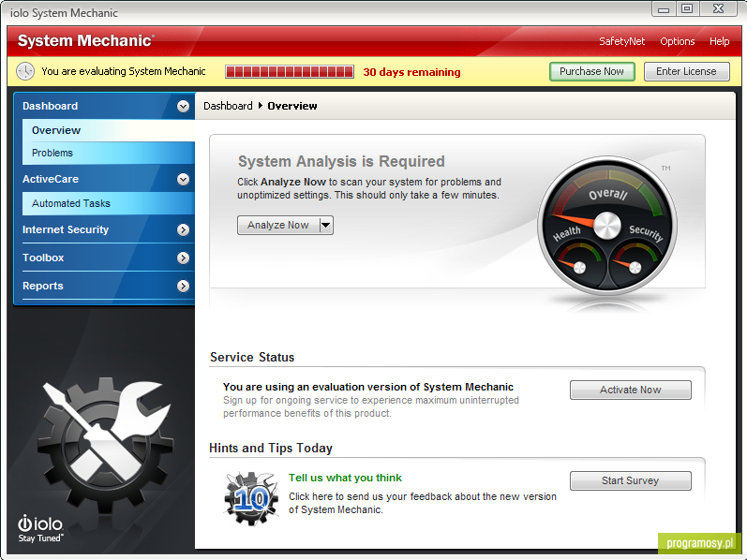Click the Toolbox sidebar header
Screen dimensions: 747x560
tap(104, 258)
